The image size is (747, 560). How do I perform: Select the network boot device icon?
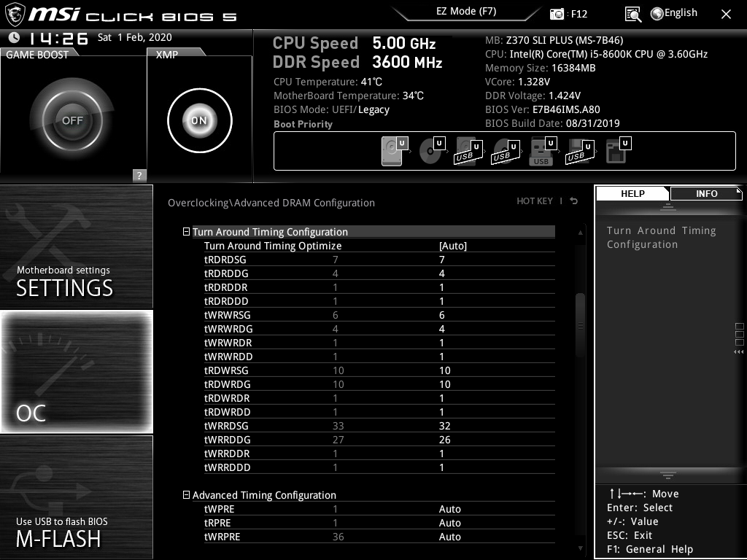click(x=618, y=152)
